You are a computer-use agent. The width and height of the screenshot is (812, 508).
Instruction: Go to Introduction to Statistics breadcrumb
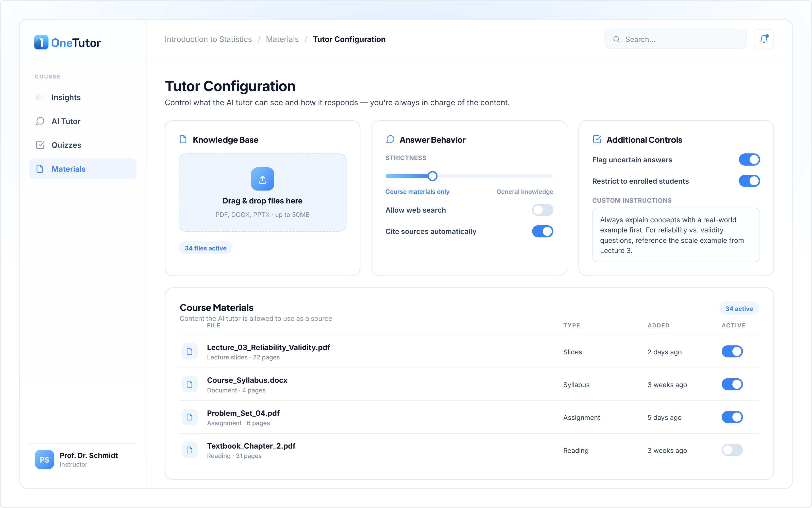pyautogui.click(x=208, y=39)
